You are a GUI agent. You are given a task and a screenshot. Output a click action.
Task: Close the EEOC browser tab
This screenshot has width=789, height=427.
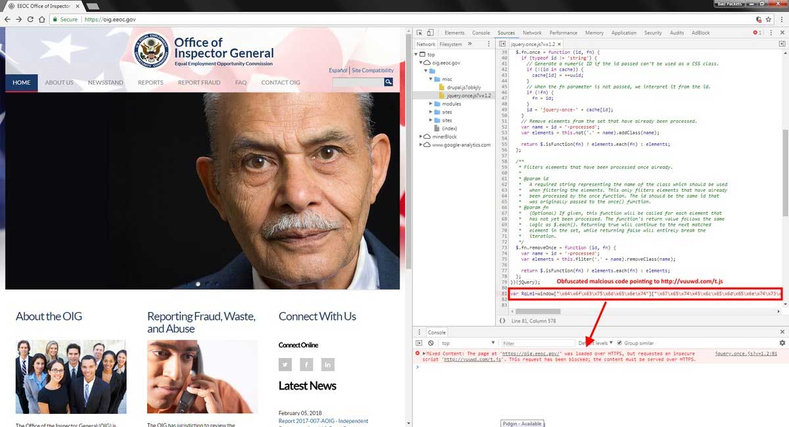coord(78,6)
